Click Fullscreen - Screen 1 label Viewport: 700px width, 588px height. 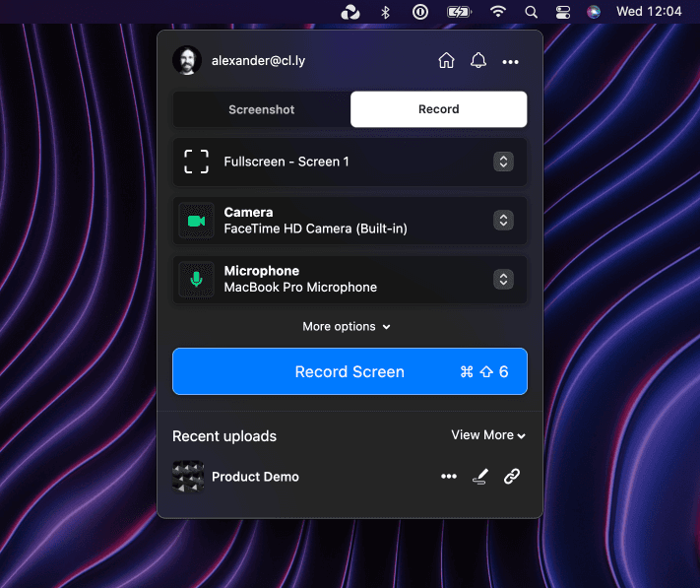286,162
